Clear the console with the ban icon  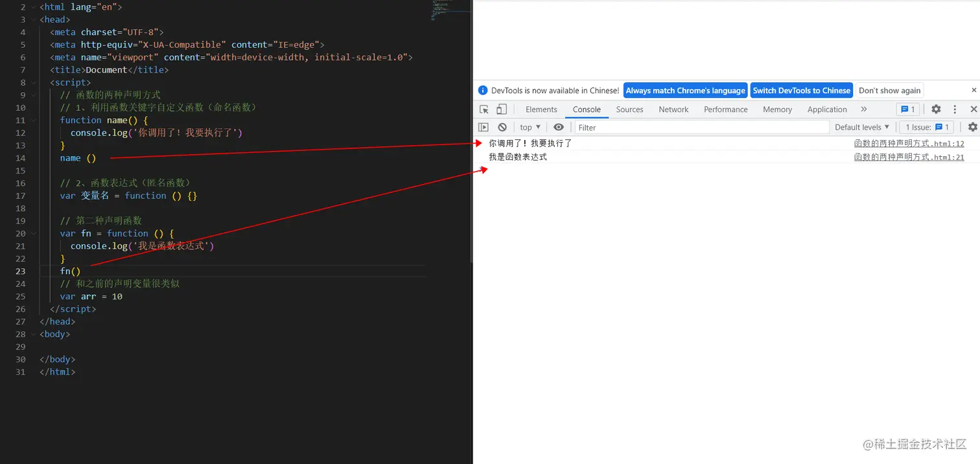[502, 127]
